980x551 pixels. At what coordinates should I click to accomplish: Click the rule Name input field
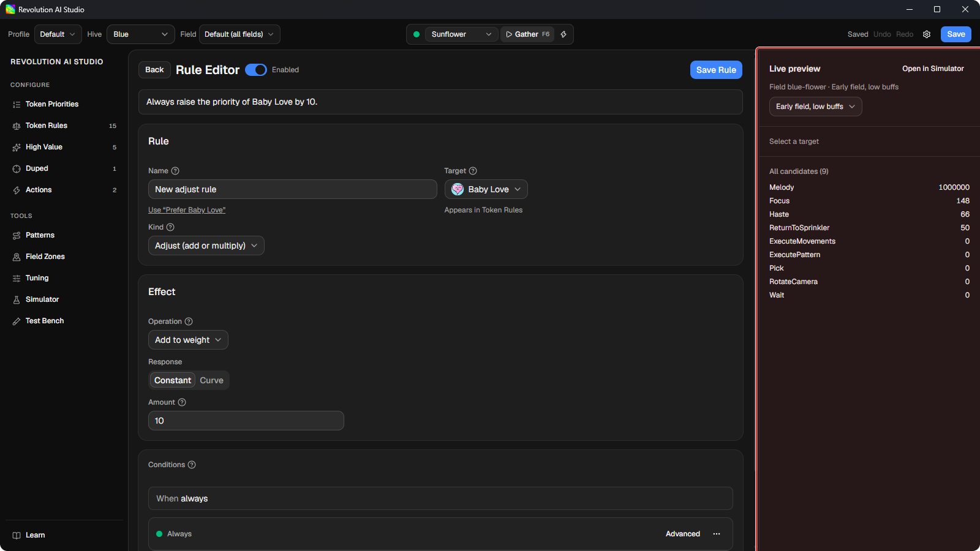pos(293,189)
